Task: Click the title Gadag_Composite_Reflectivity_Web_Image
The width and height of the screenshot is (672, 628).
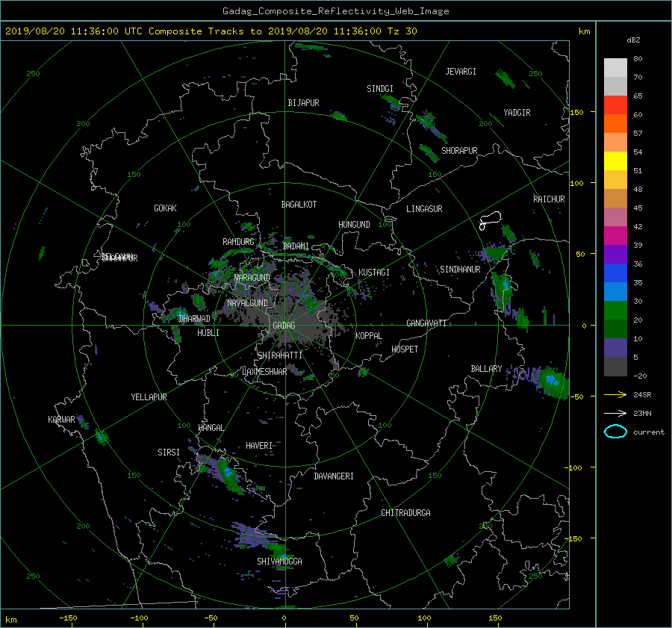Action: 335,11
